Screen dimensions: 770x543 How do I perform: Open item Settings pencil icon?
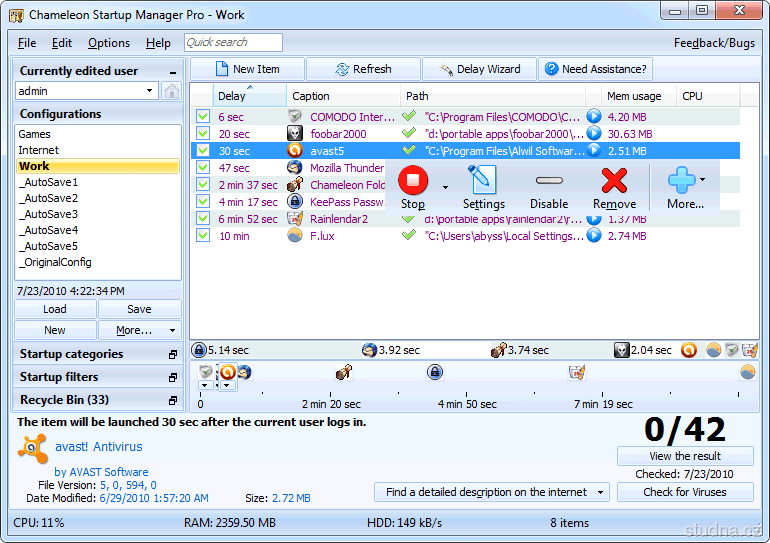(x=482, y=180)
